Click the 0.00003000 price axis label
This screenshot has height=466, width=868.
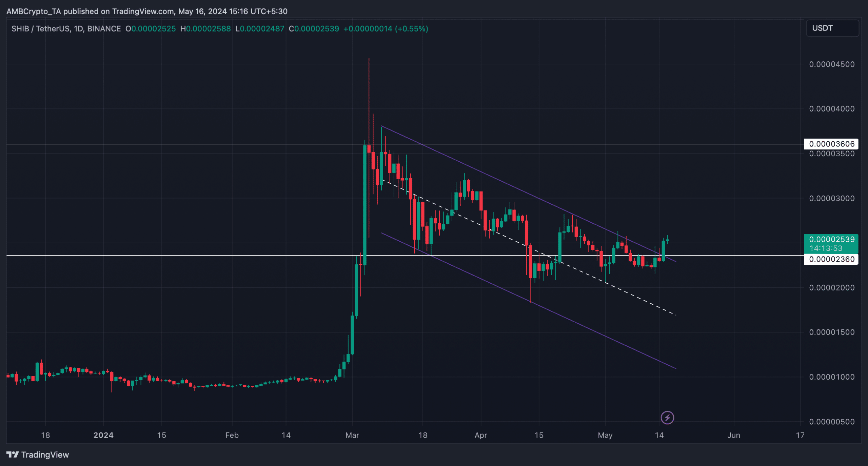click(x=832, y=198)
